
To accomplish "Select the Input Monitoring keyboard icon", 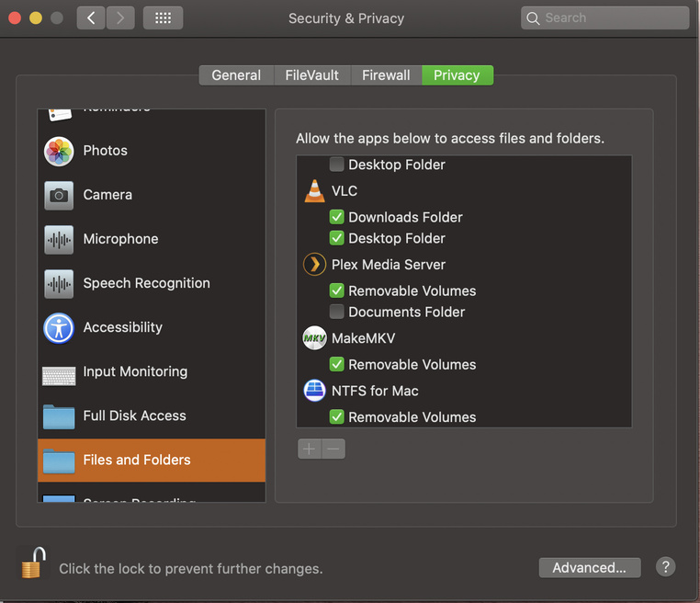I will click(x=59, y=376).
